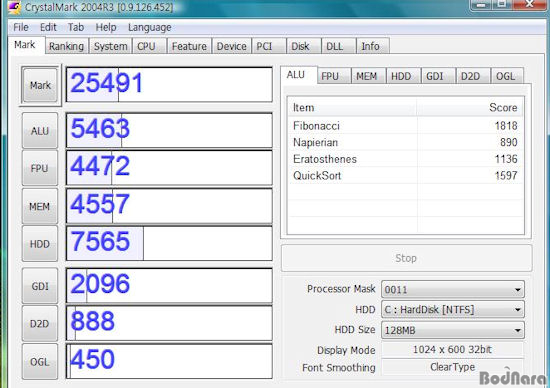Image resolution: width=550 pixels, height=388 pixels.
Task: Run the ALU benchmark button
Action: (x=40, y=131)
